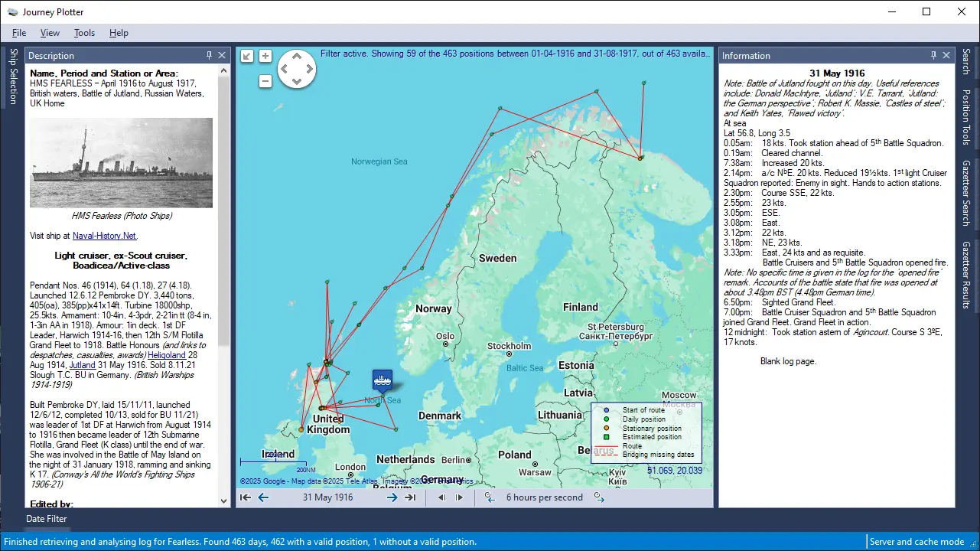The width and height of the screenshot is (980, 551).
Task: Click the 'Lat 56.8, Long 3.5' line
Action: [757, 133]
